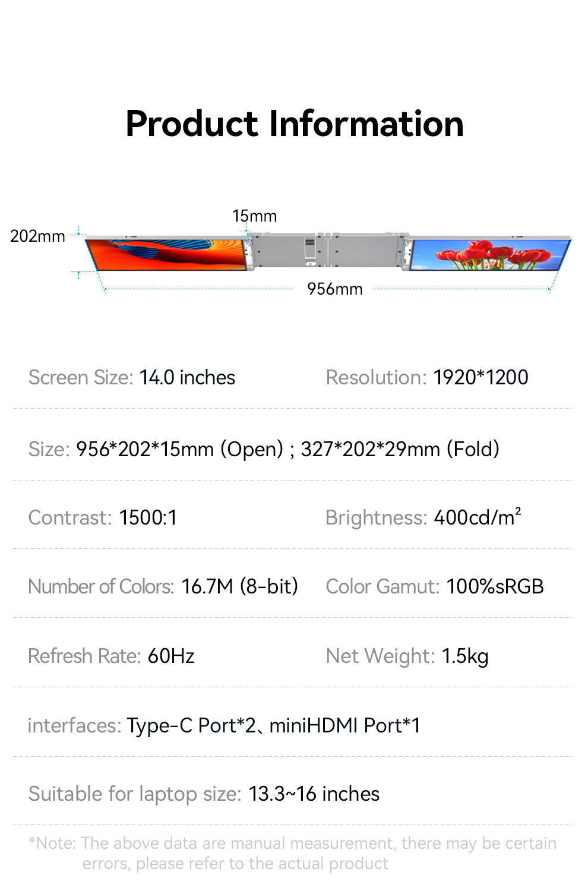588x894 pixels.
Task: Select the 956mm width dimension label
Action: (334, 289)
